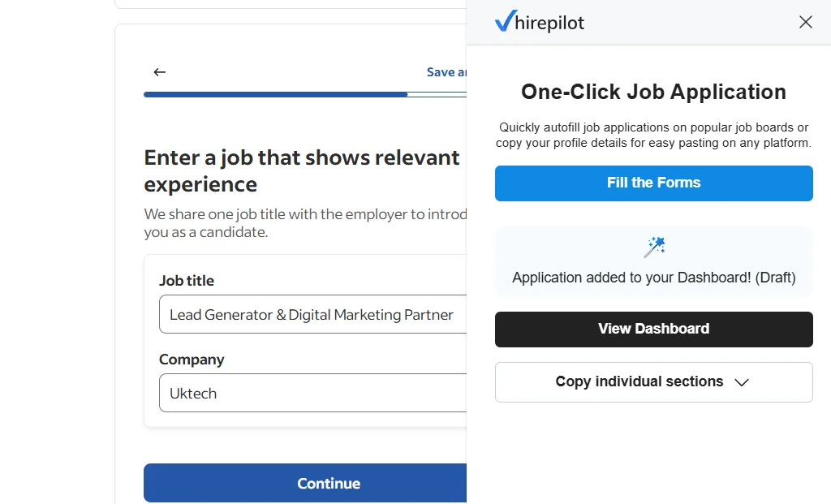
Task: Select the back arrow to return
Action: (159, 72)
